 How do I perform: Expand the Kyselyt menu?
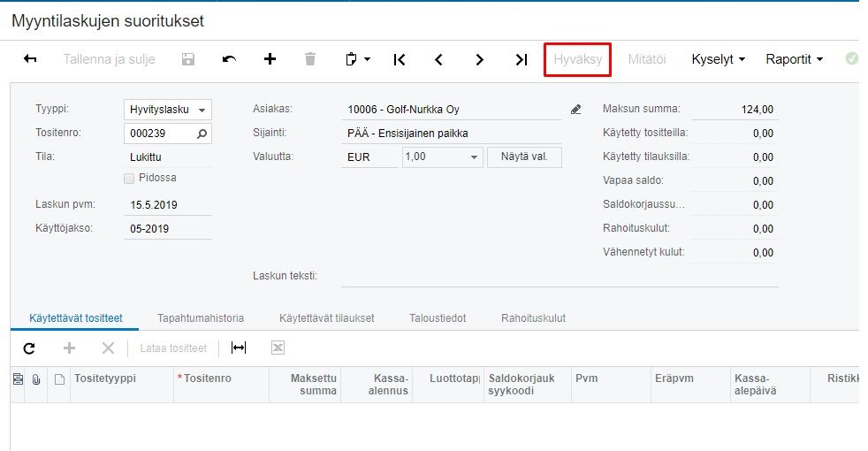(718, 59)
